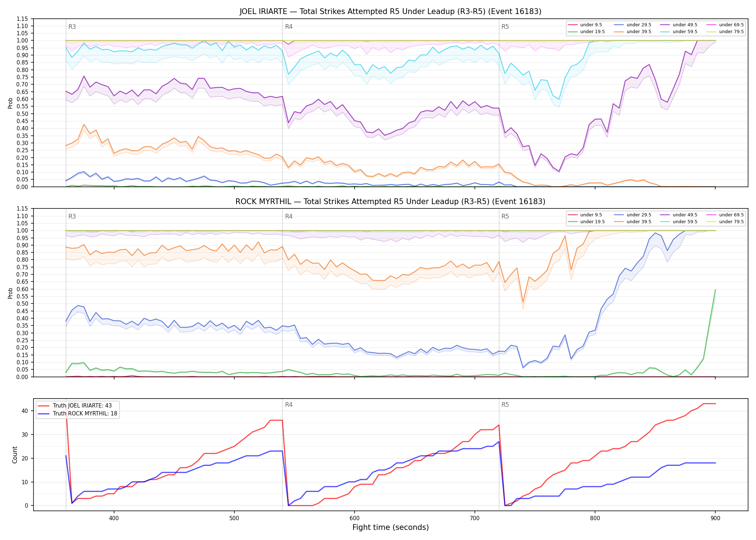The height and width of the screenshot is (540, 756).
Task: Click the 1.15 tick in the Joel Iriarte chart
Action: point(22,19)
